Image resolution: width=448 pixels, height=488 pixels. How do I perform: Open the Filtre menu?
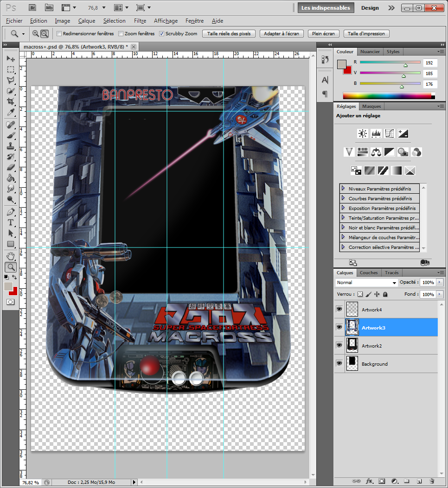coord(140,20)
